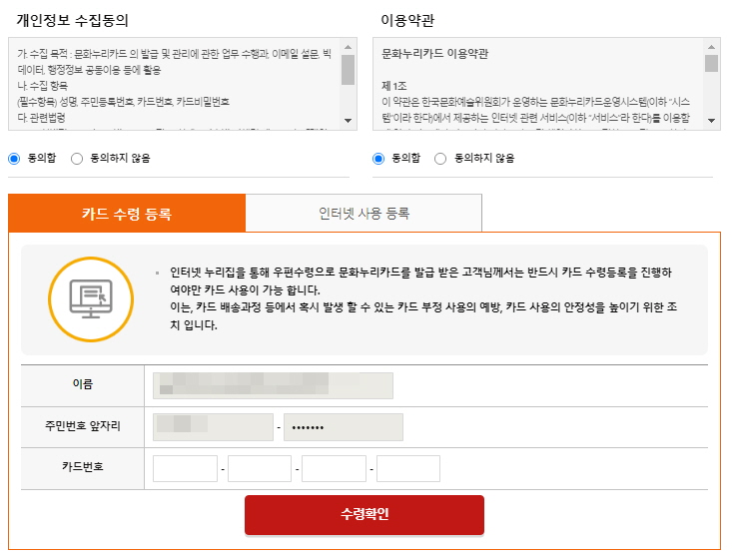
Task: Select 동의하지 않음 under 이용약관
Action: pos(440,159)
